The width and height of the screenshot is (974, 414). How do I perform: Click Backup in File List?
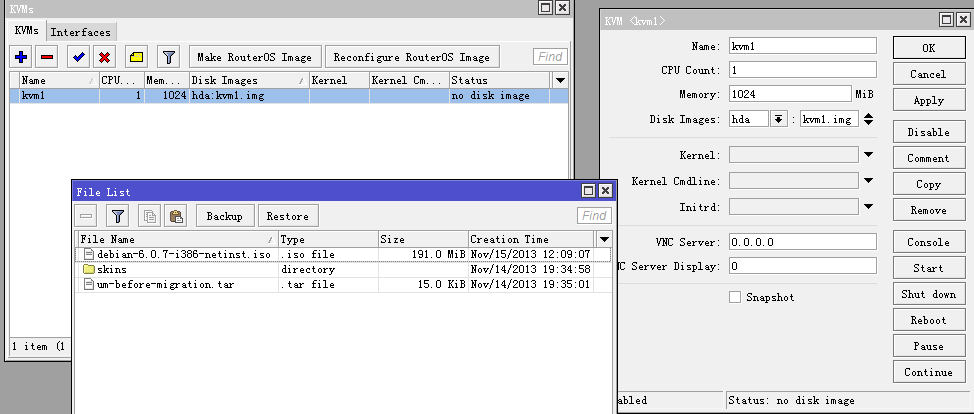(224, 216)
